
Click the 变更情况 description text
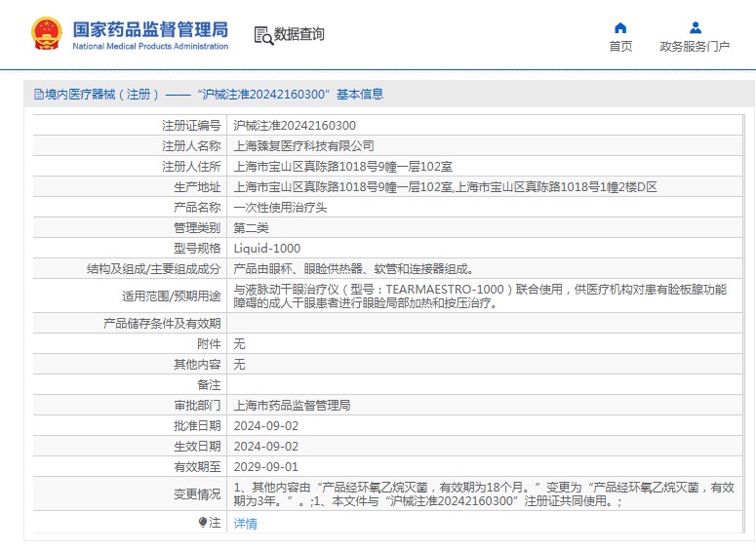point(484,494)
